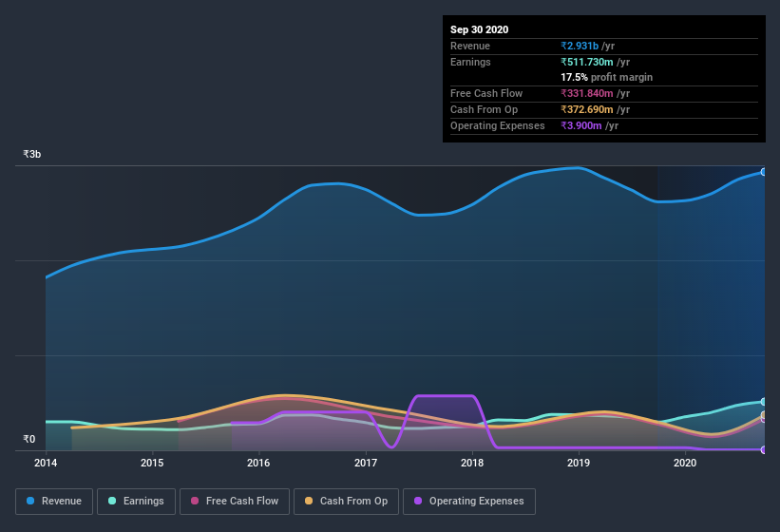Viewport: 780px width, 532px height.
Task: Click the blue Revenue endpoint marker
Action: tap(764, 172)
